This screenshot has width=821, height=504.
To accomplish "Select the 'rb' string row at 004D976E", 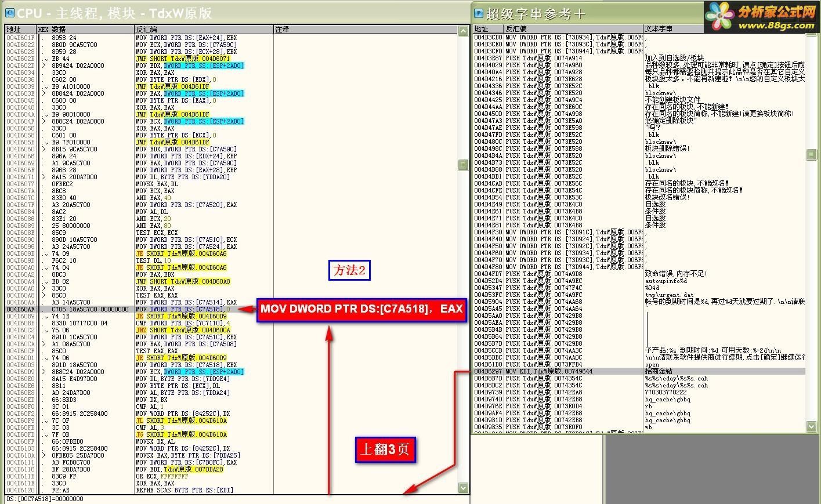I will click(x=639, y=406).
